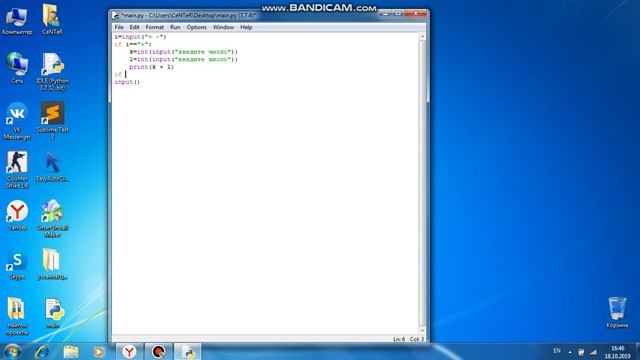Screen dimensions: 640x360
Task: Switch to the Yandex browser taskbar button
Action: [129, 351]
